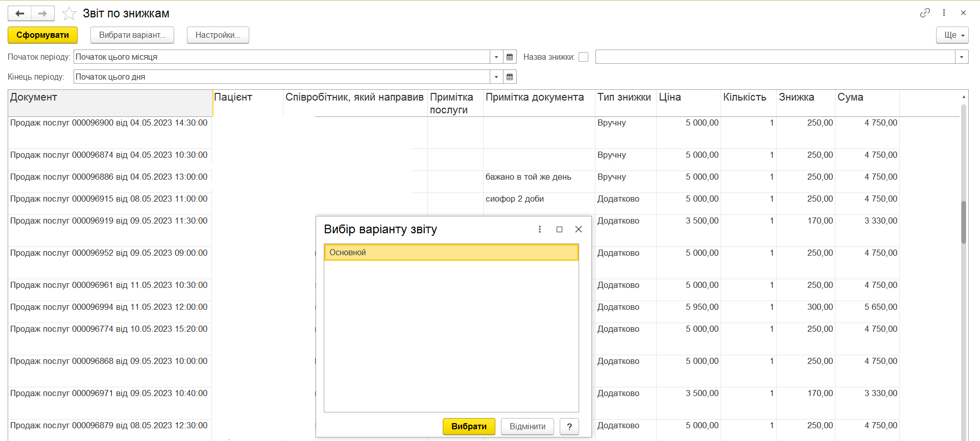Click the back navigation arrow
Screen dimensions: 980x441
click(x=20, y=13)
